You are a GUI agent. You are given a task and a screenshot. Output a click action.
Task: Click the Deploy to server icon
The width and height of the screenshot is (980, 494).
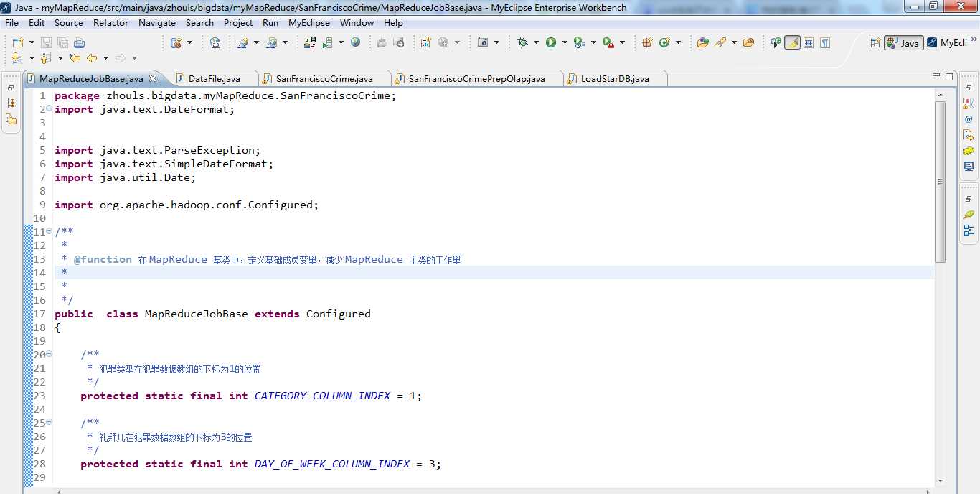point(310,42)
